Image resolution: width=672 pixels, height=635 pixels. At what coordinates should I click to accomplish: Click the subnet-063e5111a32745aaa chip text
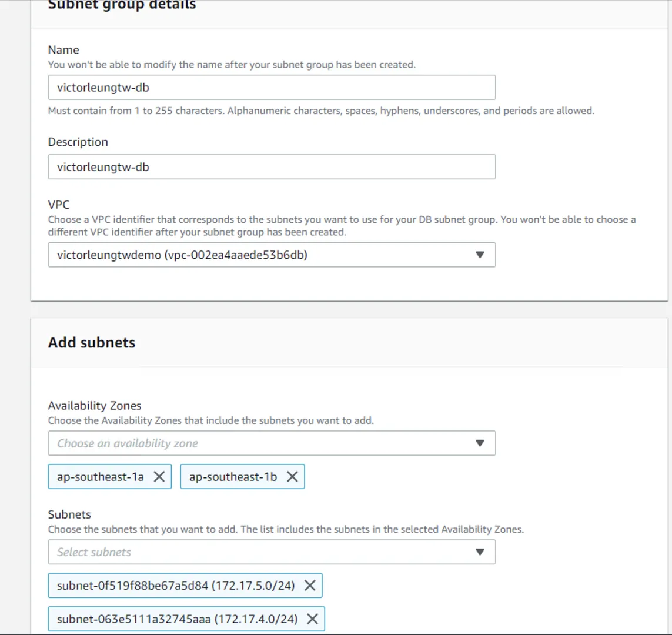coord(177,619)
